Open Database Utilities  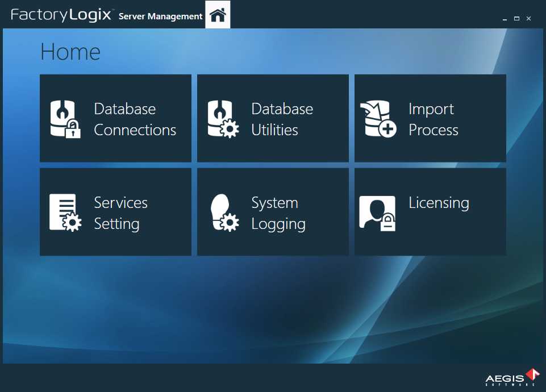point(273,118)
